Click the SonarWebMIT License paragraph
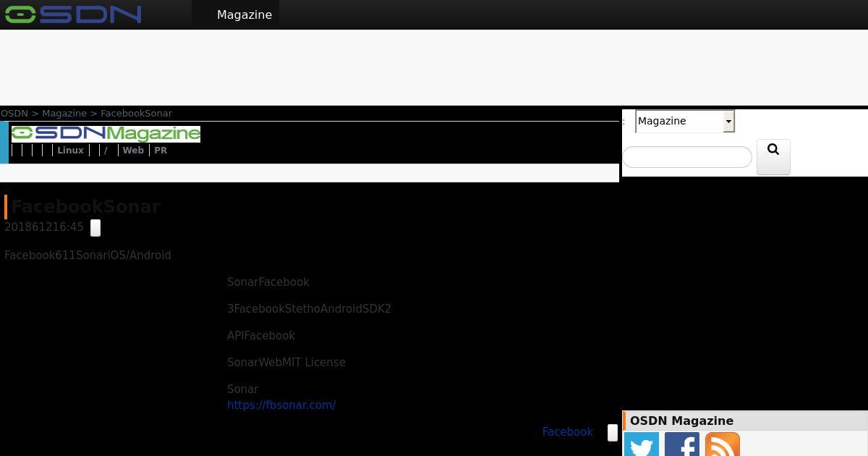Screen dimensions: 868x456 click(x=286, y=363)
